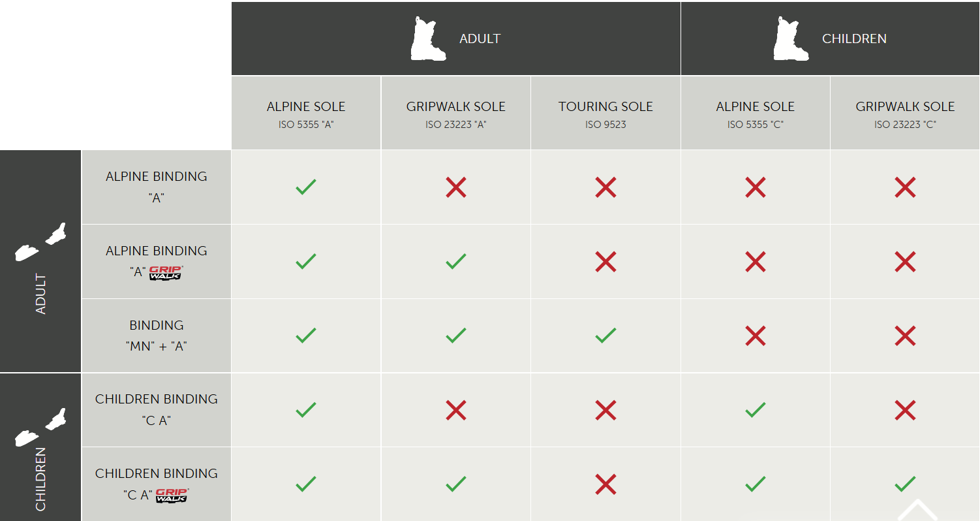The height and width of the screenshot is (521, 980).
Task: Click the ADULT boot column group heading
Action: point(480,39)
